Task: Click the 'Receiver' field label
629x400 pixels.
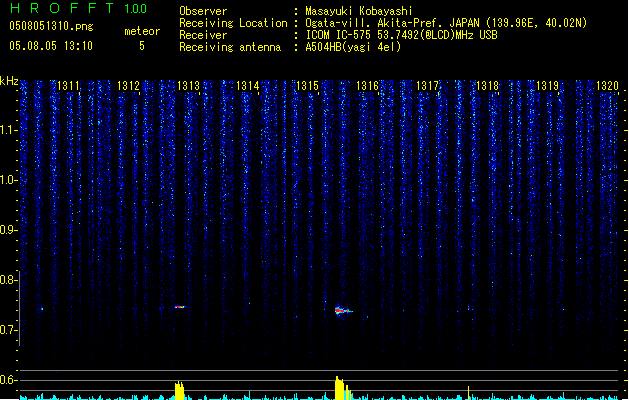Action: (203, 35)
